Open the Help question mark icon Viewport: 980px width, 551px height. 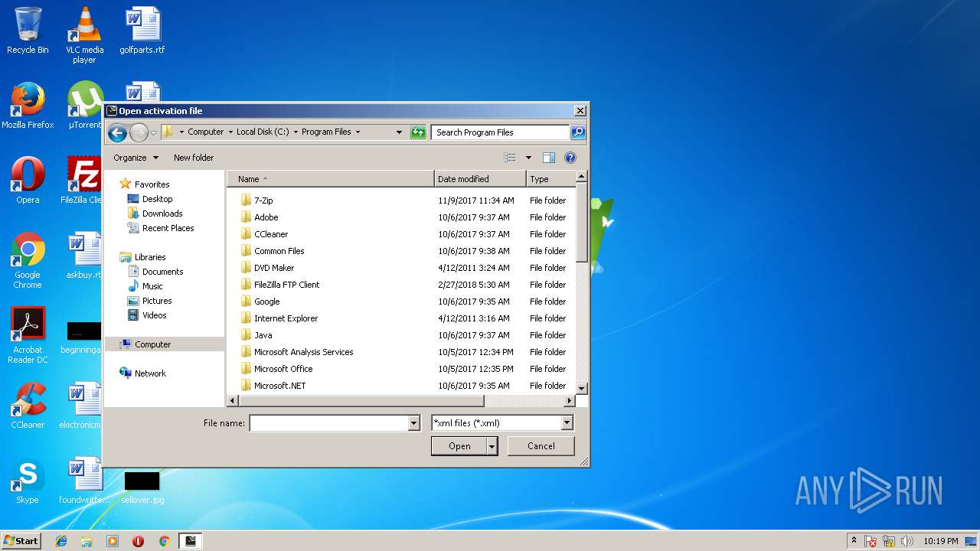point(570,158)
